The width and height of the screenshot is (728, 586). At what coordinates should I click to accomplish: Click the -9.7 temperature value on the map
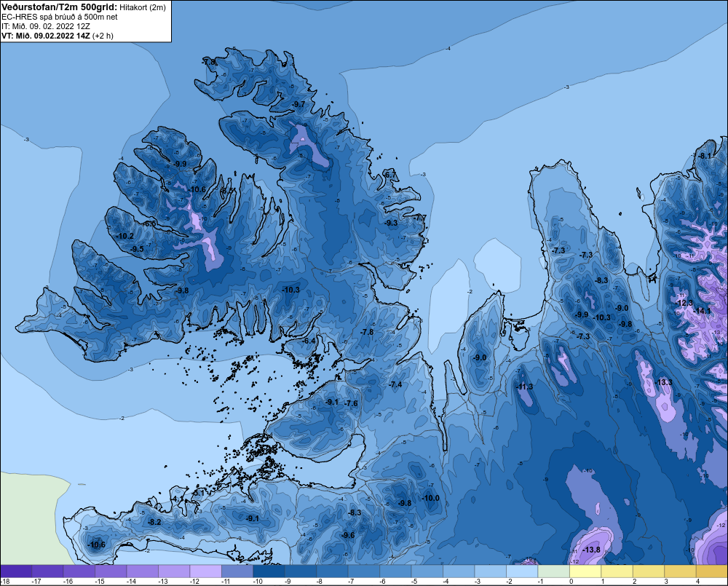(x=299, y=104)
